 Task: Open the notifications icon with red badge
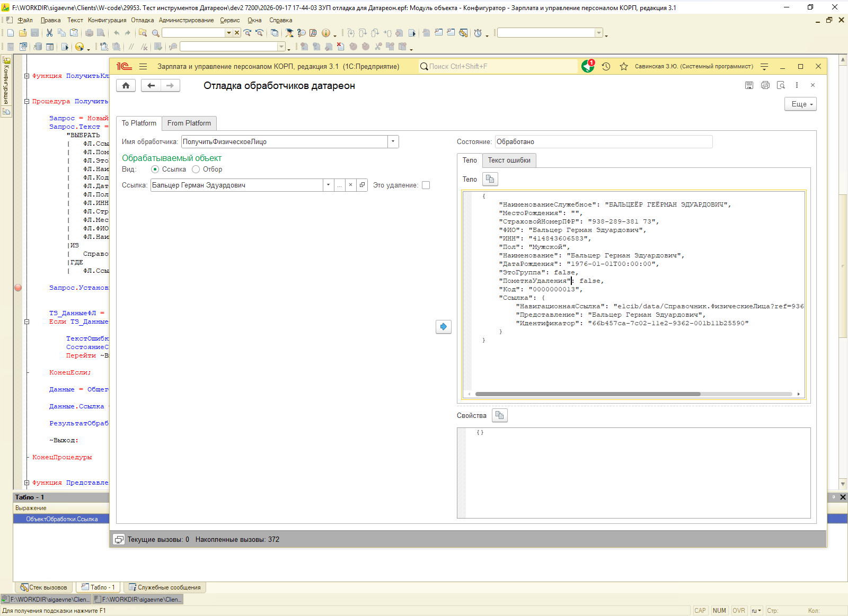[x=588, y=66]
